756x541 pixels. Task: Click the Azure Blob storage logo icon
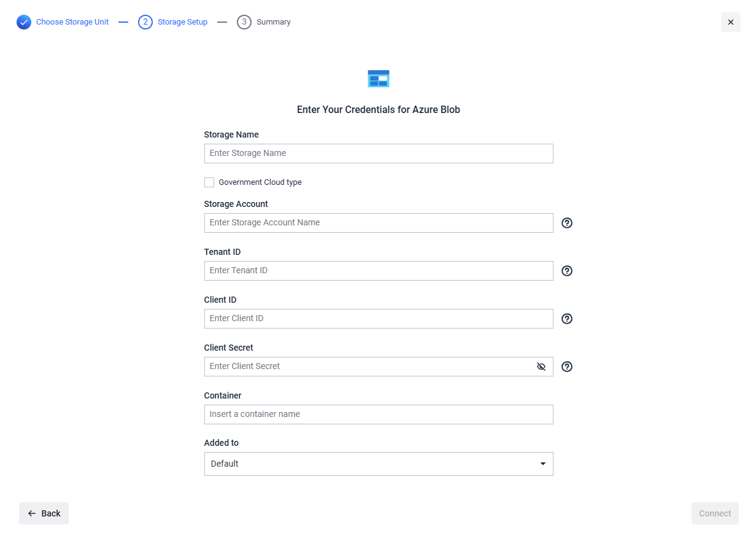click(x=379, y=79)
